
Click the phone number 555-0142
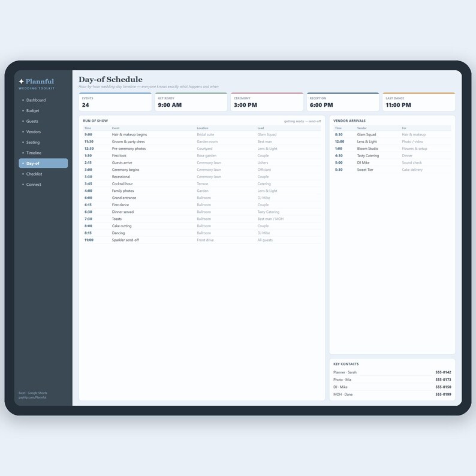pyautogui.click(x=443, y=372)
